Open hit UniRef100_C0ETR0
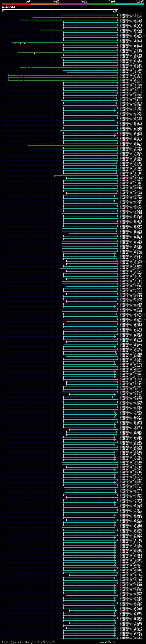146x644 pixels. pyautogui.click(x=131, y=613)
